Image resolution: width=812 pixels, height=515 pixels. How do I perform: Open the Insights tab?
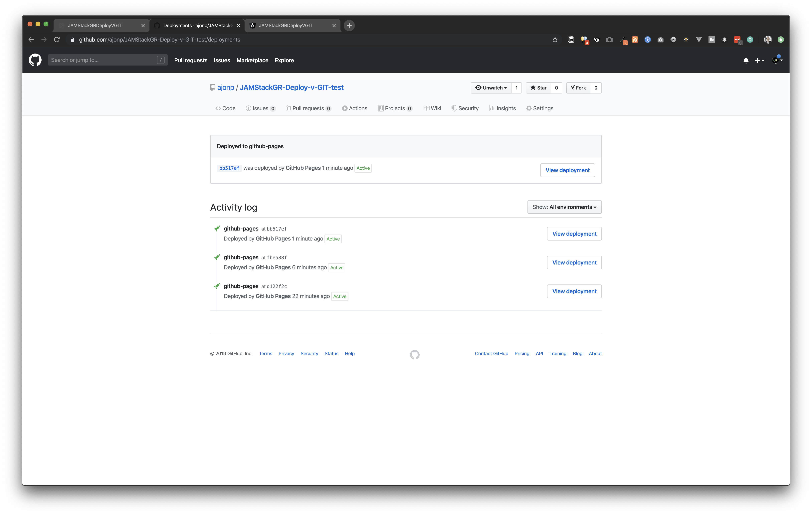pyautogui.click(x=502, y=108)
